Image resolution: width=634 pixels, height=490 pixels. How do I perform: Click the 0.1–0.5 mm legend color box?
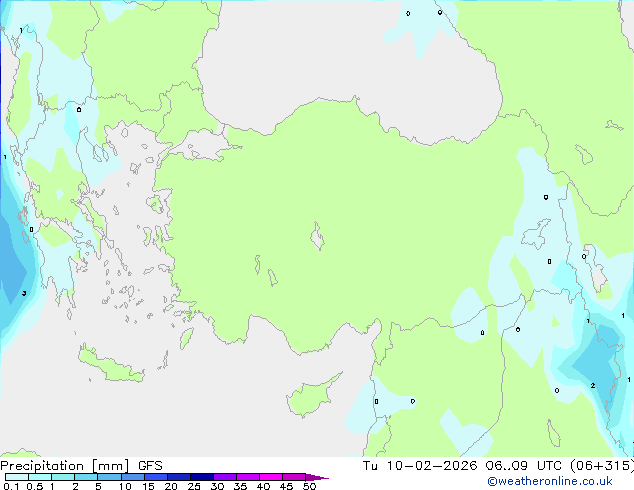17,477
